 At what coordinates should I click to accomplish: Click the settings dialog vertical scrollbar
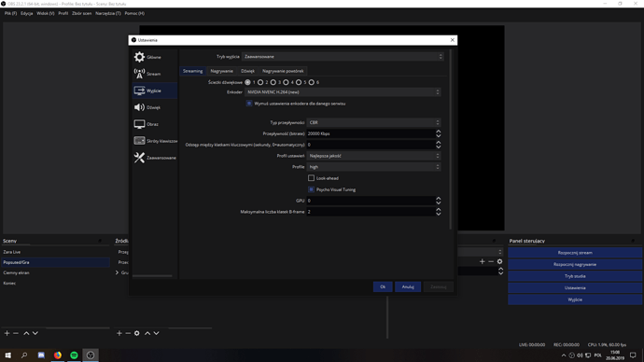click(451, 140)
